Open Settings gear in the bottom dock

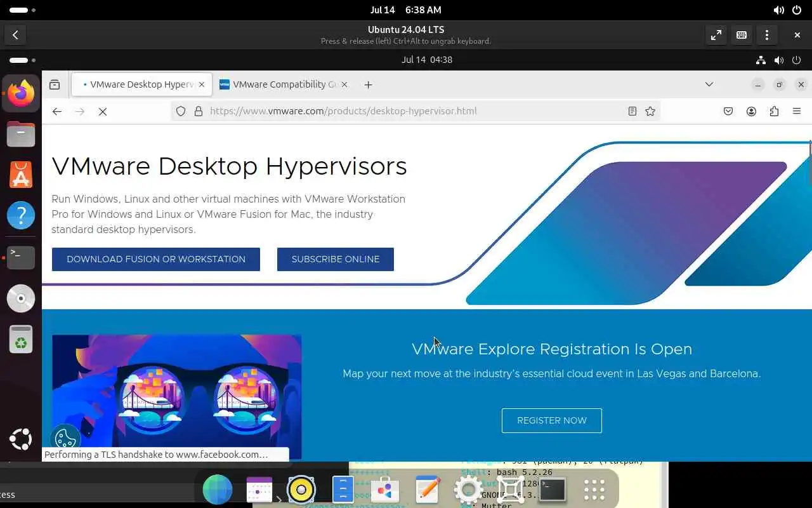click(x=469, y=490)
